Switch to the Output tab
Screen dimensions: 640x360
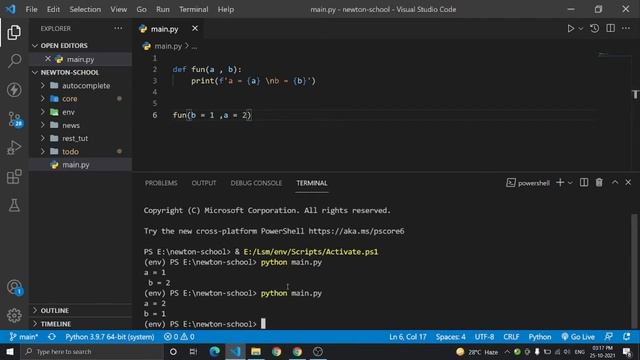click(204, 183)
